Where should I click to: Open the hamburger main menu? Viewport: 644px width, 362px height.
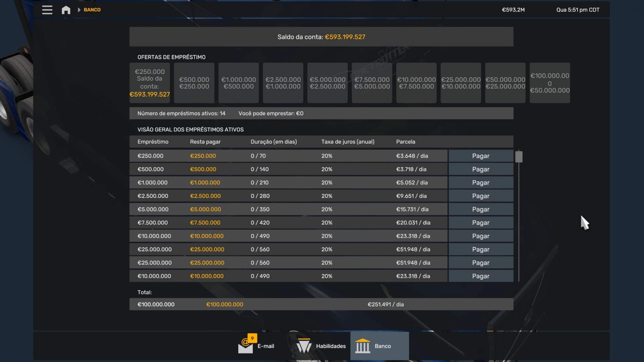[47, 10]
